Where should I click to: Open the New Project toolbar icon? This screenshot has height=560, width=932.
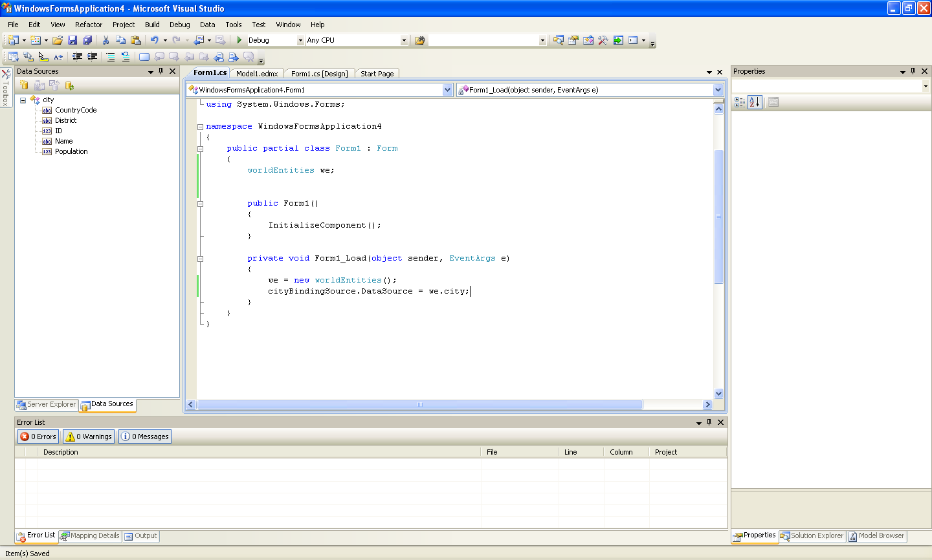coord(14,40)
